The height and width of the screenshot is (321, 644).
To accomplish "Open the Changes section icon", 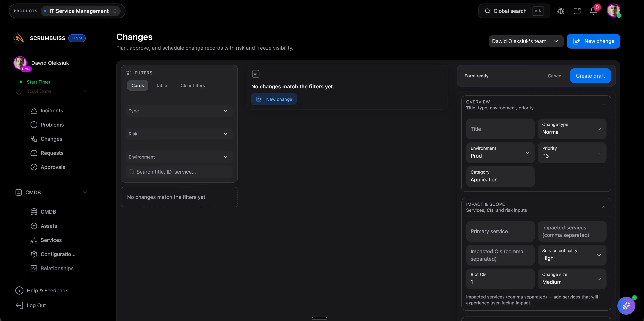I will [x=34, y=139].
